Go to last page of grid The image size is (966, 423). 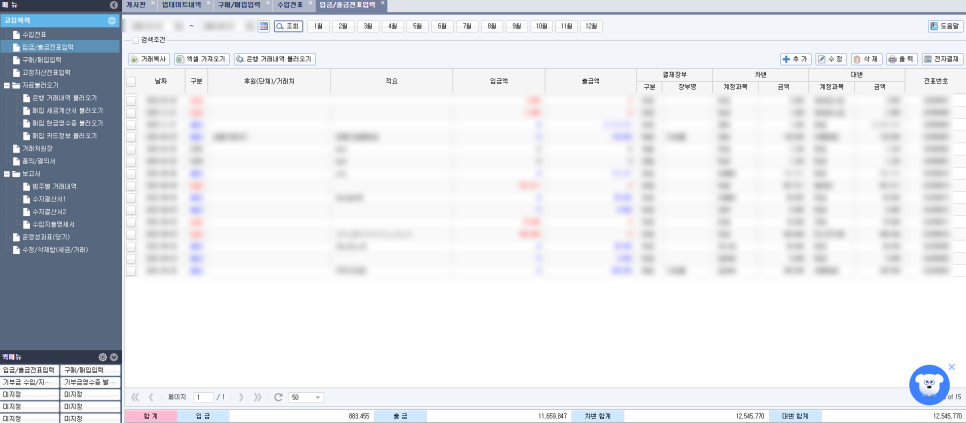[x=258, y=397]
